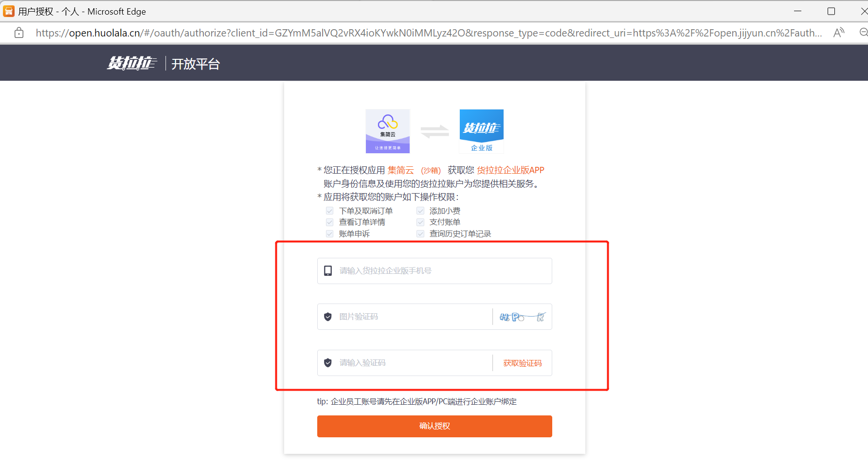Toggle the 查看订单详情 checkbox

[x=329, y=222]
